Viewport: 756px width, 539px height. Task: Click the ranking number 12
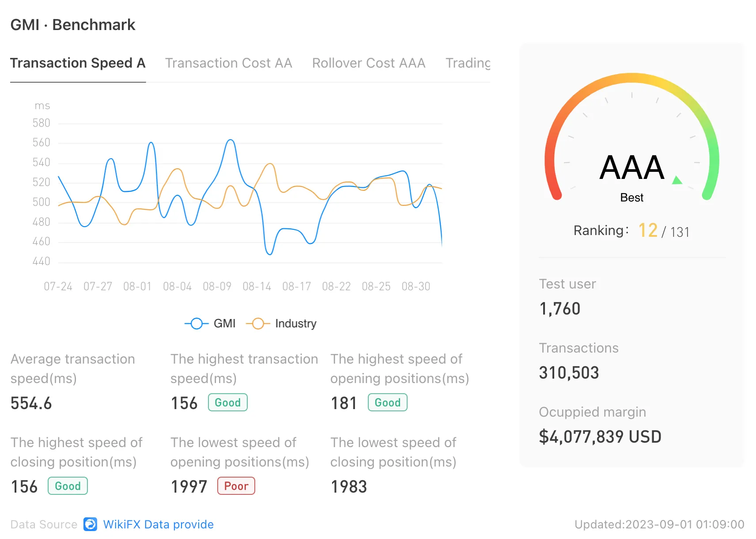pyautogui.click(x=648, y=230)
